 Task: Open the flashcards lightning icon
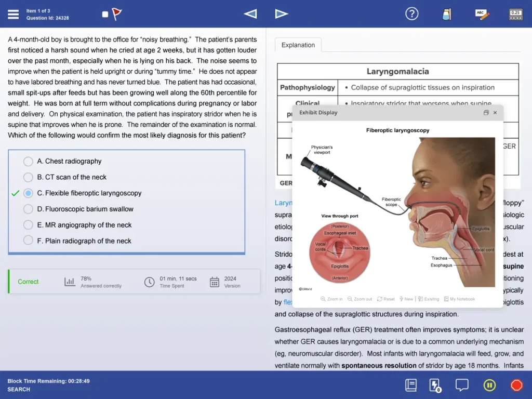[x=435, y=385]
